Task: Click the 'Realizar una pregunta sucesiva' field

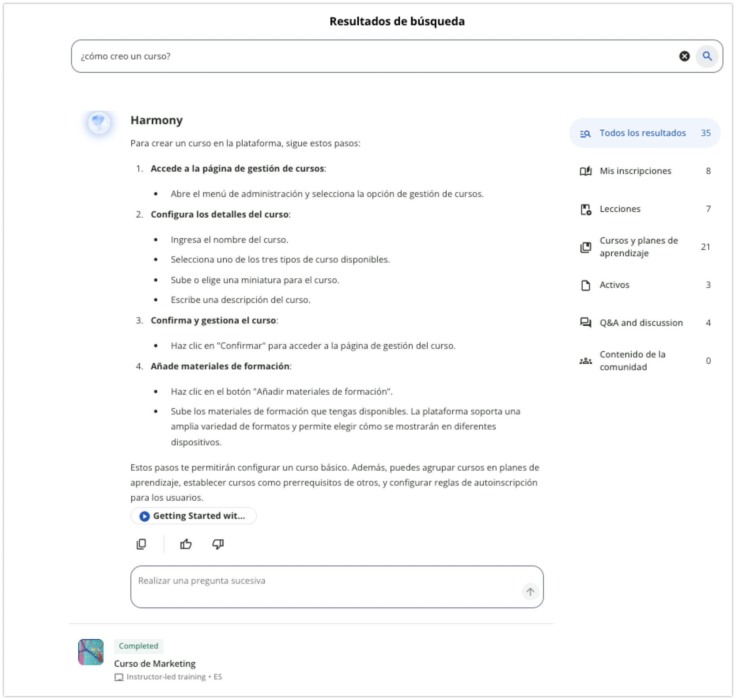Action: (337, 586)
